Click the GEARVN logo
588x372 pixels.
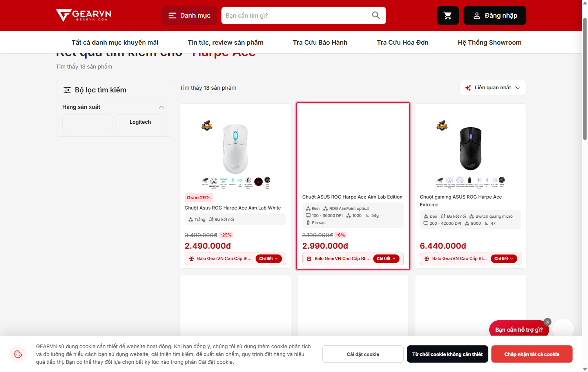click(83, 15)
